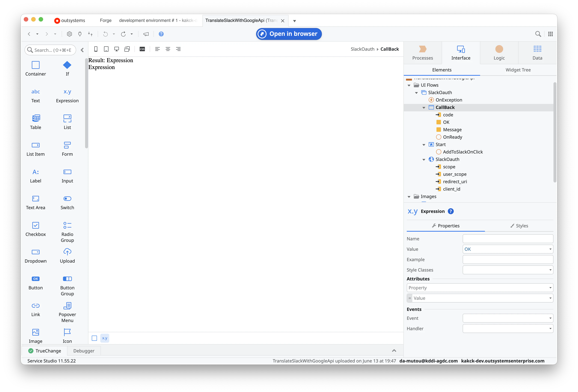Click the search magnifier at top right
This screenshot has width=578, height=392.
tap(538, 34)
